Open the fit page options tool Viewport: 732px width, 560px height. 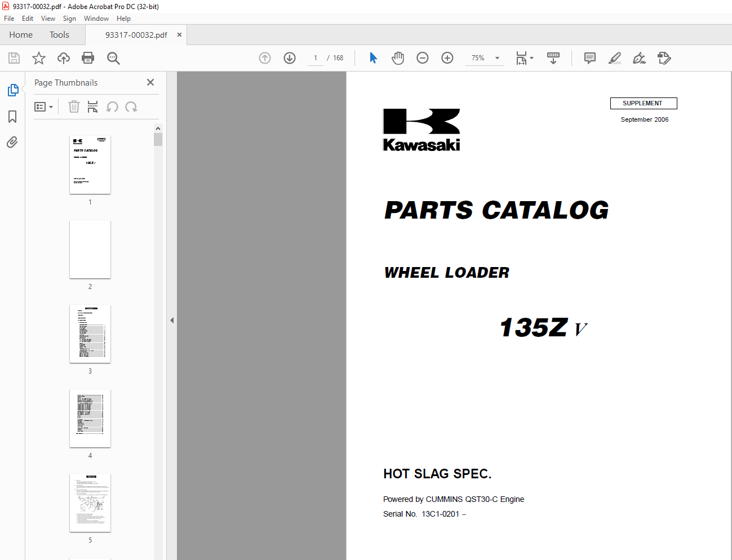click(x=525, y=58)
